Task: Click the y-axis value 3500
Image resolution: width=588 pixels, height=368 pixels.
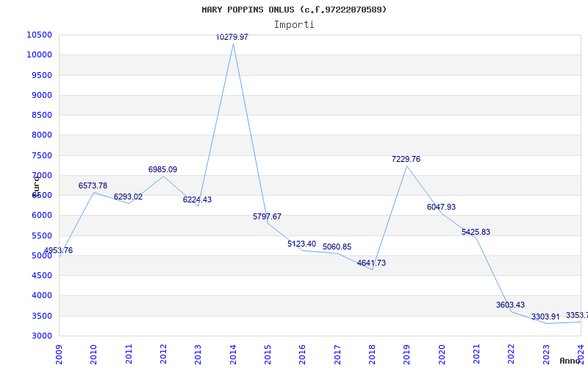Action: pos(41,316)
